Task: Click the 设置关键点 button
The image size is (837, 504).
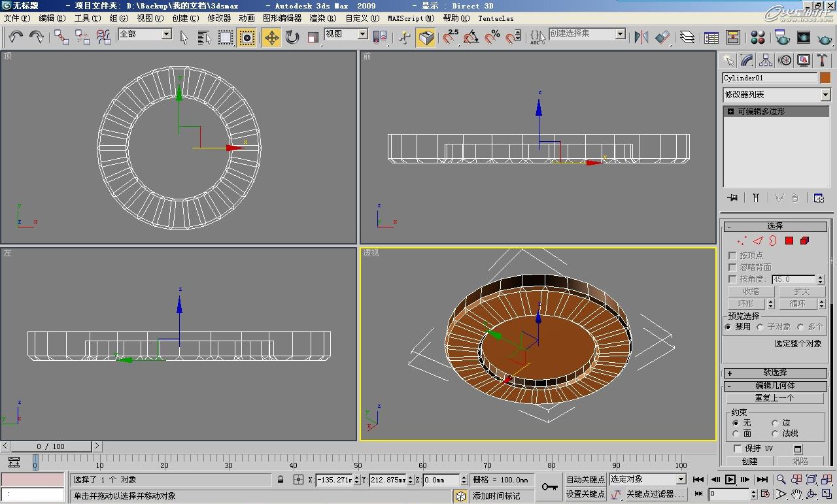Action: click(x=585, y=494)
